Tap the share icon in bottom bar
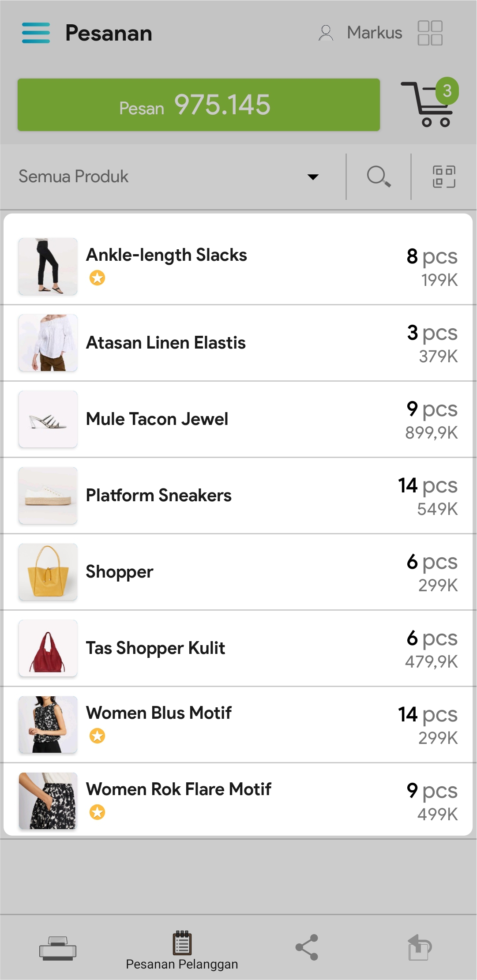 [x=307, y=947]
